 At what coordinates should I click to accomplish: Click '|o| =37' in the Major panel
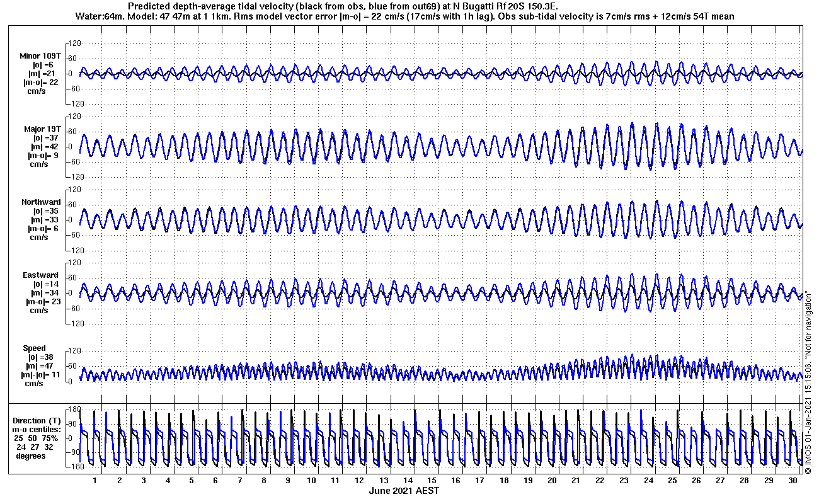click(x=45, y=137)
